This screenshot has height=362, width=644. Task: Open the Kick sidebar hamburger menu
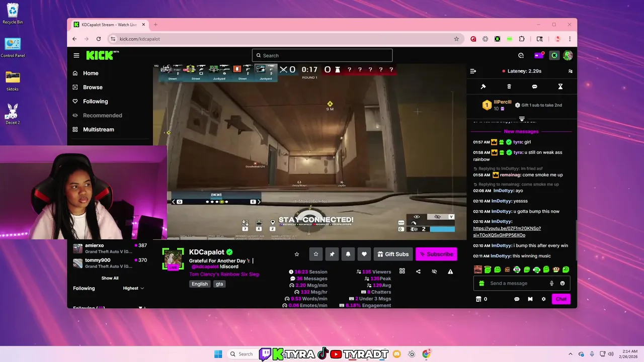coord(76,55)
